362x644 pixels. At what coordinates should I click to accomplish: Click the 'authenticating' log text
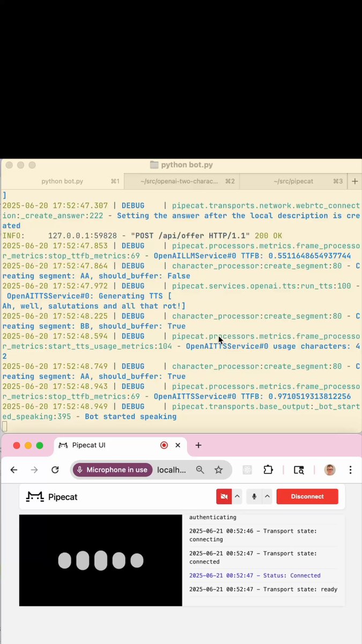tap(212, 517)
